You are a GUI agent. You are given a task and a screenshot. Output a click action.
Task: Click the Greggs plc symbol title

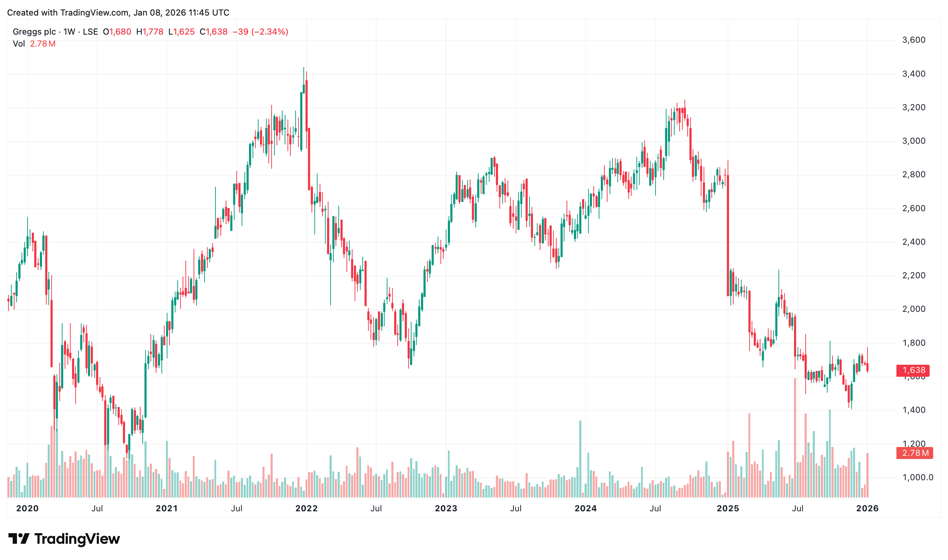point(34,32)
